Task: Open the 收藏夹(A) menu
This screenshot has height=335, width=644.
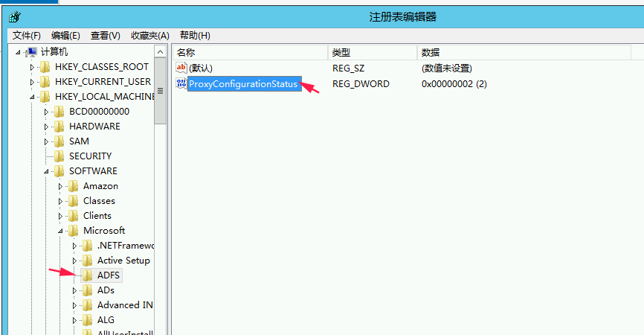Action: pos(150,36)
